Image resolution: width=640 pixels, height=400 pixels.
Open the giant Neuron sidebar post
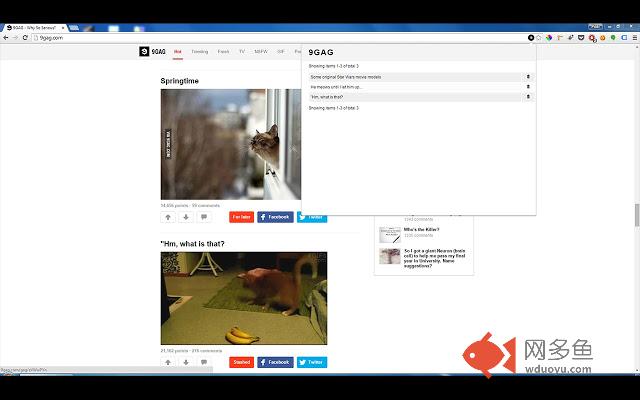pos(435,258)
